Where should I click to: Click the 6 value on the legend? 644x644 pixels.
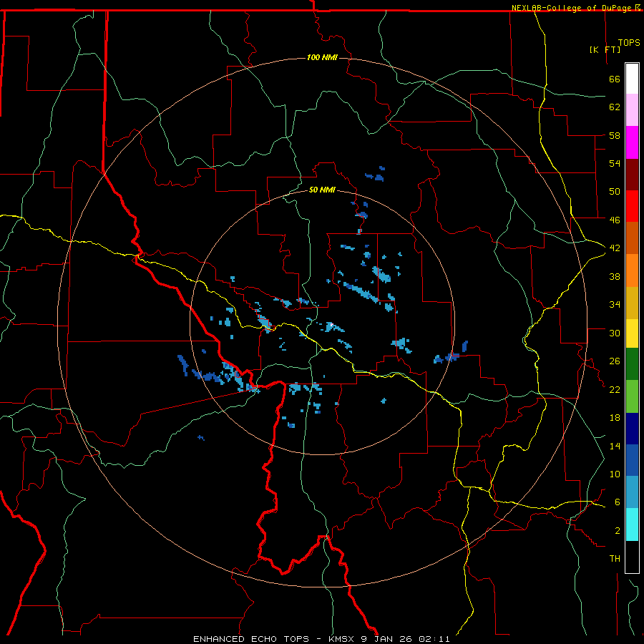[618, 502]
